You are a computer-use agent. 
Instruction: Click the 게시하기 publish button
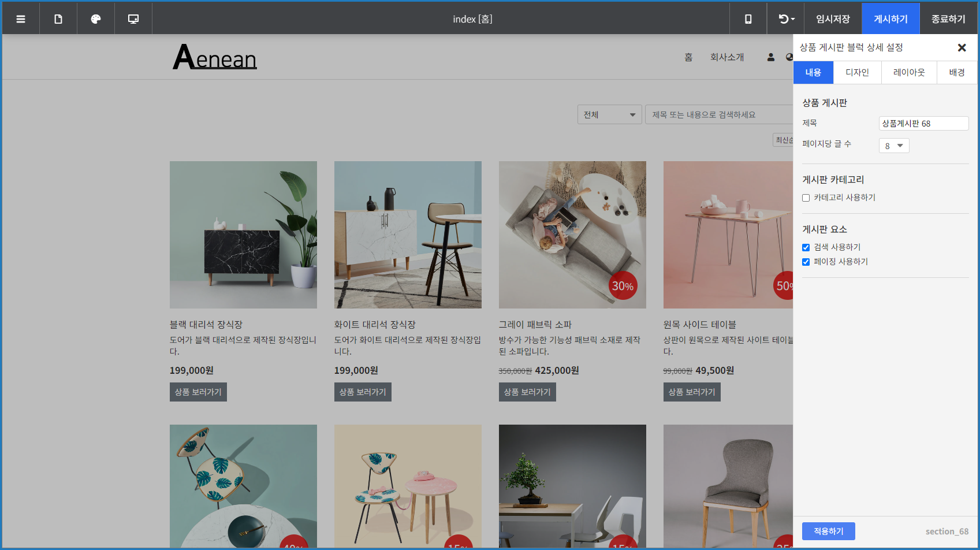coord(890,19)
